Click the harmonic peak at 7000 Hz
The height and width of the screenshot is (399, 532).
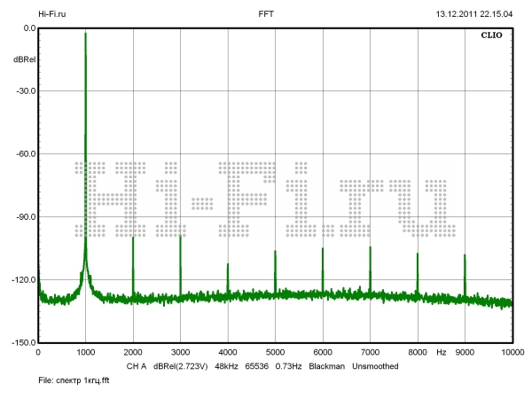pyautogui.click(x=370, y=248)
